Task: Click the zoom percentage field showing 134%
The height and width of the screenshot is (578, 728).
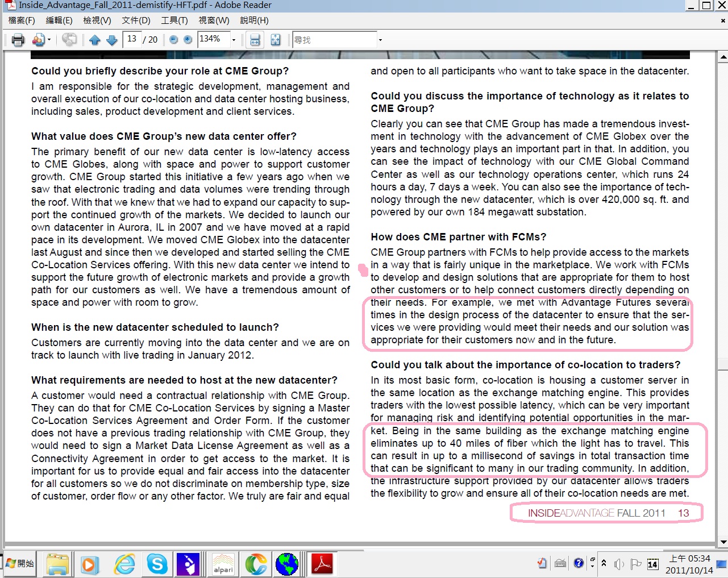Action: pyautogui.click(x=213, y=39)
